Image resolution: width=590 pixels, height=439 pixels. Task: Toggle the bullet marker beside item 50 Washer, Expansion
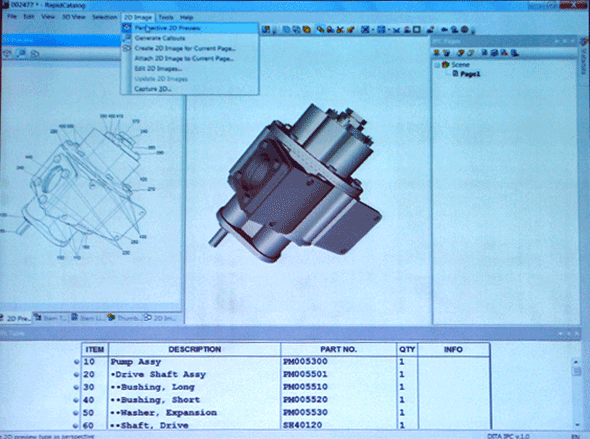tap(76, 413)
